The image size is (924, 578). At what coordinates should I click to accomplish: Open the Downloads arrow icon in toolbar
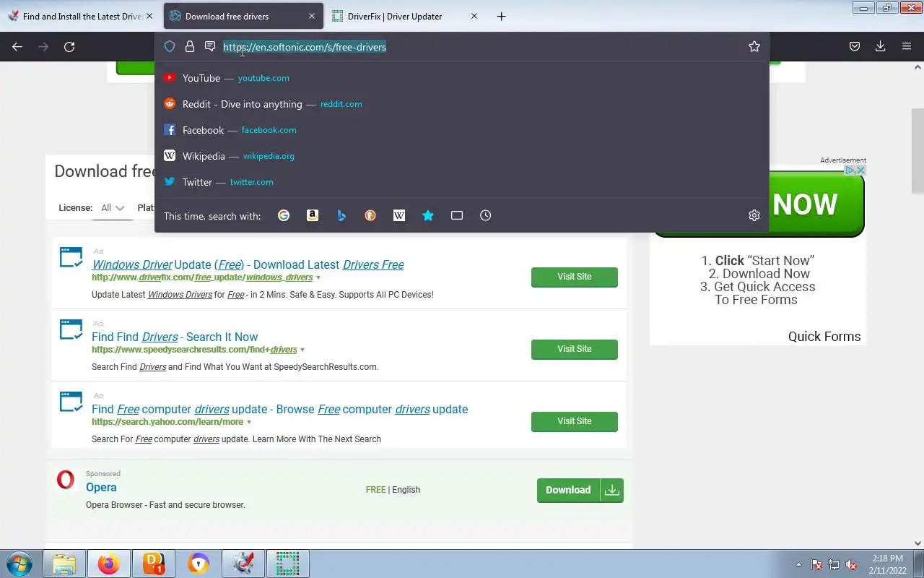click(881, 46)
